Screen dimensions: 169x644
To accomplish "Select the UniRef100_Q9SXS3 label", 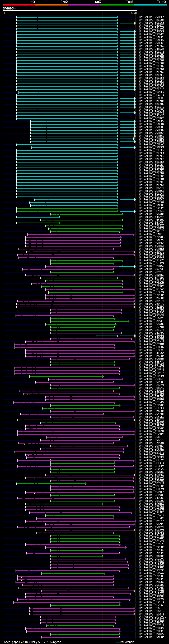I will click(152, 115).
